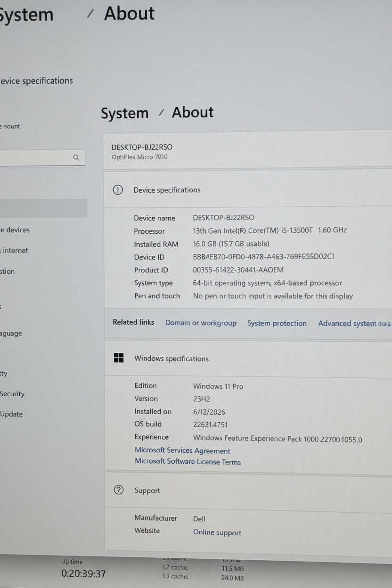The height and width of the screenshot is (588, 392).
Task: Click the Pen and touch value text
Action: coord(273,296)
